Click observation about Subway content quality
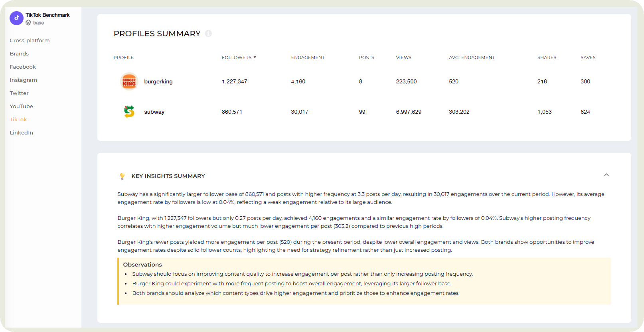The height and width of the screenshot is (332, 644). coord(302,274)
